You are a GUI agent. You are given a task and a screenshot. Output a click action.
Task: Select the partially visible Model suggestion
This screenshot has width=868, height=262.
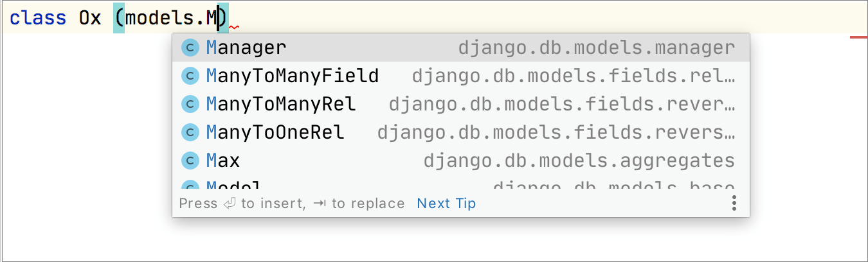pos(233,186)
